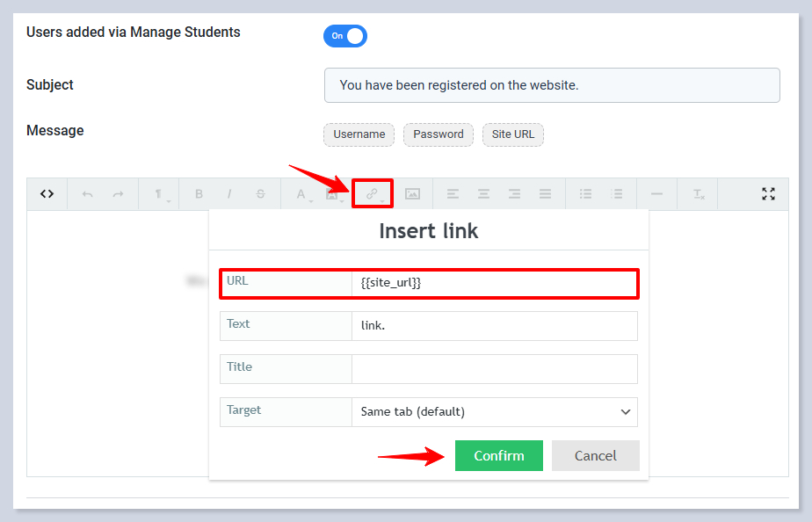Apply italic formatting
The height and width of the screenshot is (522, 812).
tap(229, 194)
